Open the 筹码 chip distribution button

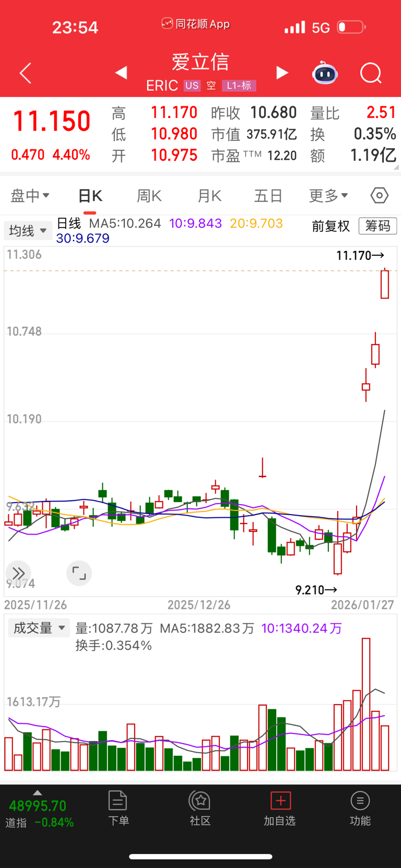coord(378,226)
